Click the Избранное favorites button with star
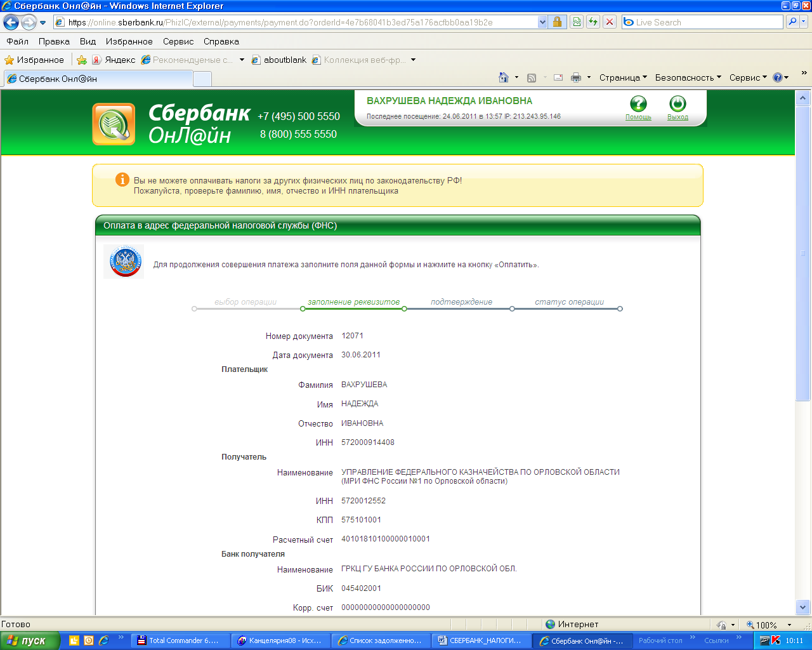 [x=34, y=60]
